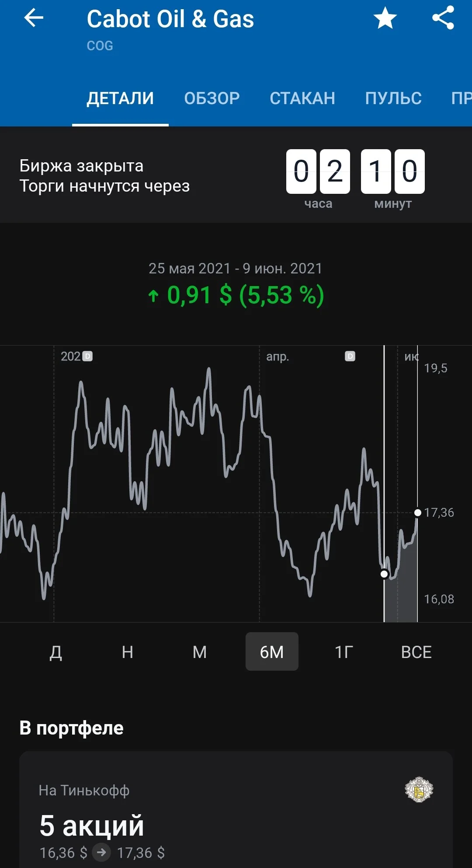Viewport: 472px width, 868px height.
Task: Tap the dividend D marker after апр.
Action: point(350,357)
